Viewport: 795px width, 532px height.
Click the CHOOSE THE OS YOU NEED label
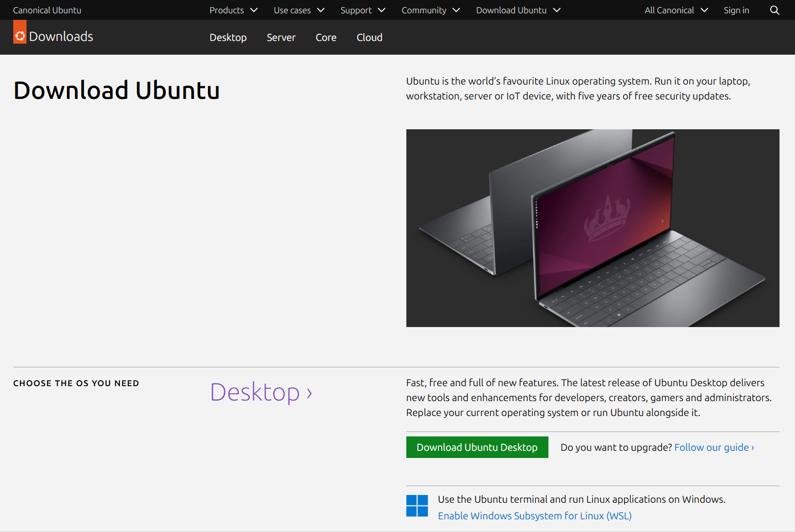[76, 383]
